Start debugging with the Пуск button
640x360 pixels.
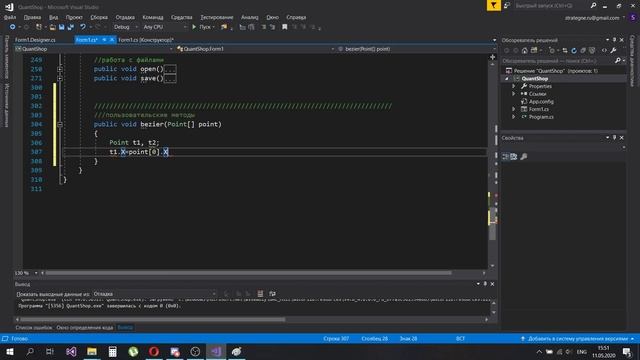(x=202, y=27)
